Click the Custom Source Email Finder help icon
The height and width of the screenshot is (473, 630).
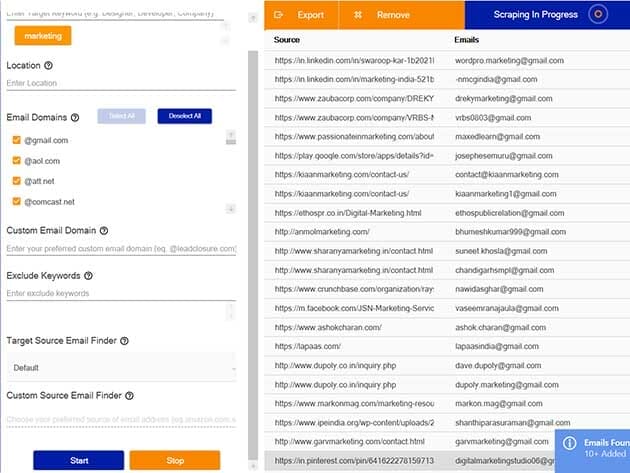(129, 396)
